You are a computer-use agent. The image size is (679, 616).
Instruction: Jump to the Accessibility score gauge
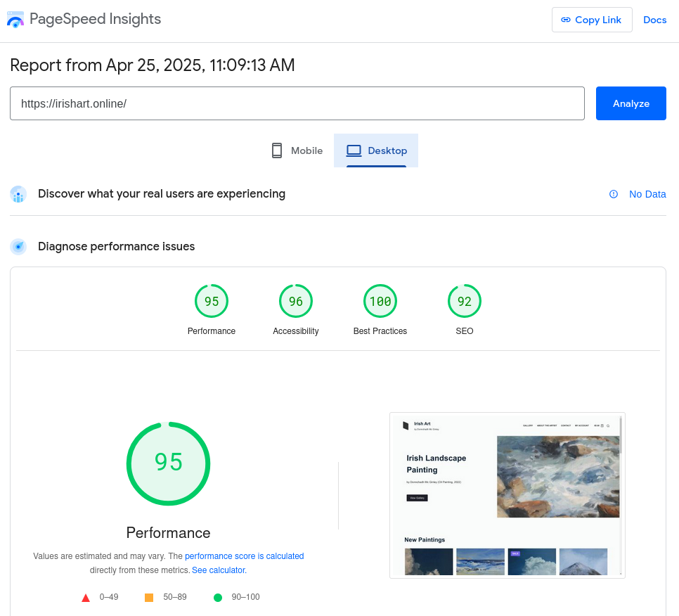(x=296, y=302)
